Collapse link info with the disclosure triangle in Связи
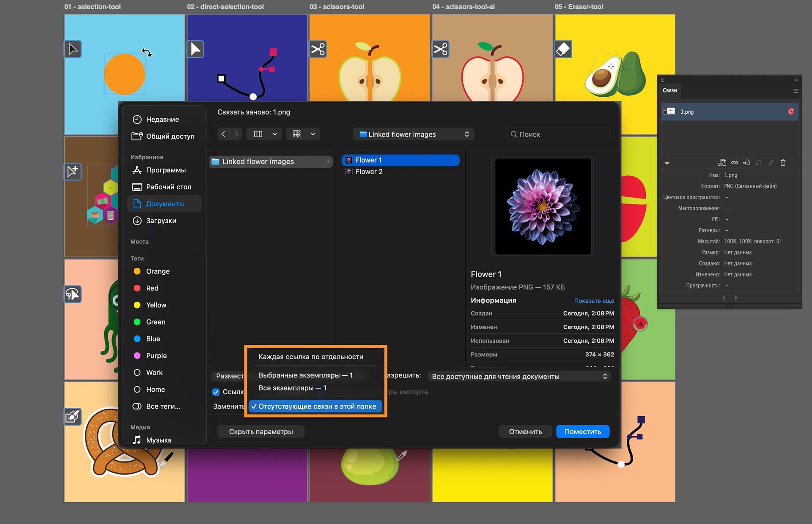 [x=667, y=163]
